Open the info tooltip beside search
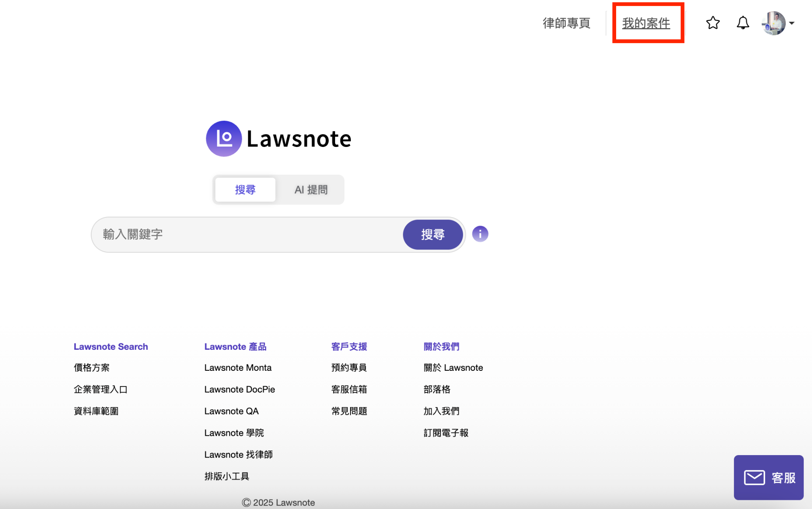 pos(480,234)
